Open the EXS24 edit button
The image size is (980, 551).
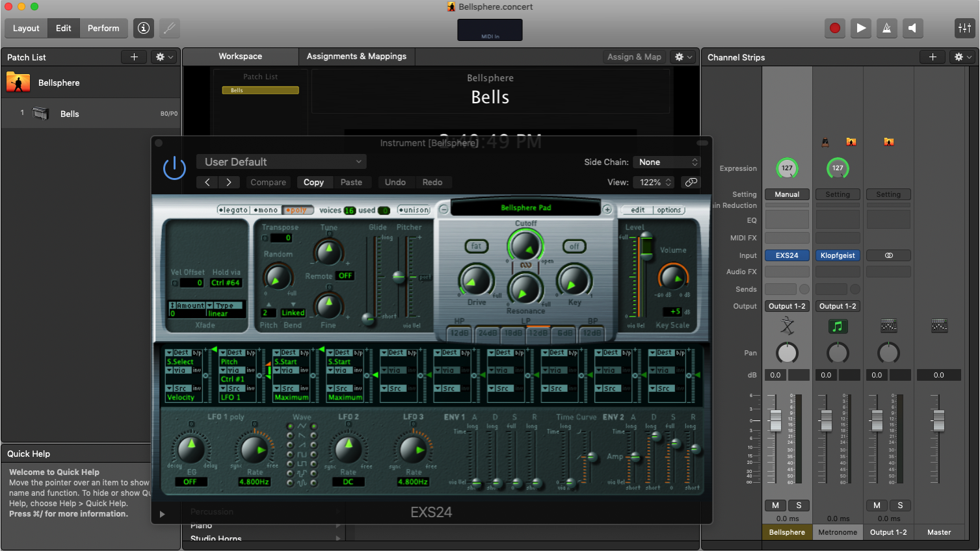637,210
